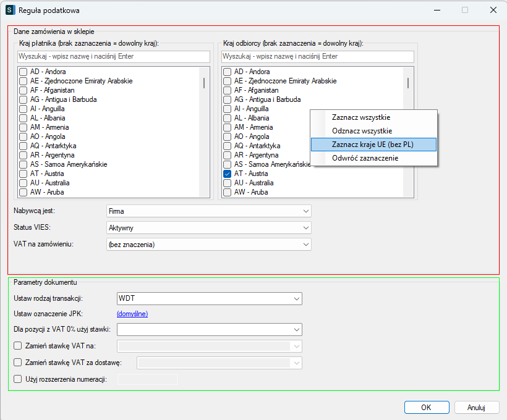This screenshot has width=507, height=420.
Task: Expand the 'Status VIES' combo box
Action: [208, 228]
